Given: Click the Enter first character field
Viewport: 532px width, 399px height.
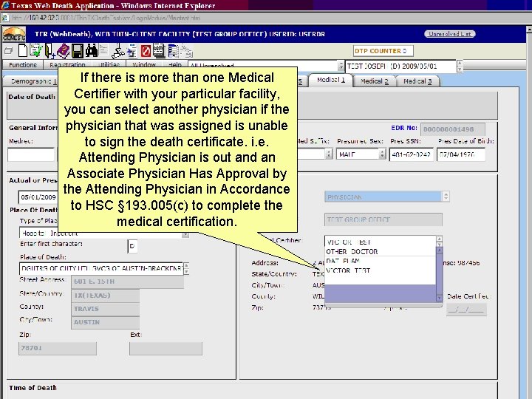Looking at the screenshot, I should click(x=132, y=246).
